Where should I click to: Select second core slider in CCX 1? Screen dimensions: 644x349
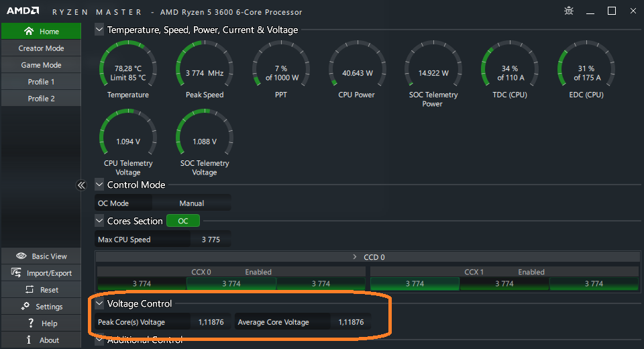(504, 284)
